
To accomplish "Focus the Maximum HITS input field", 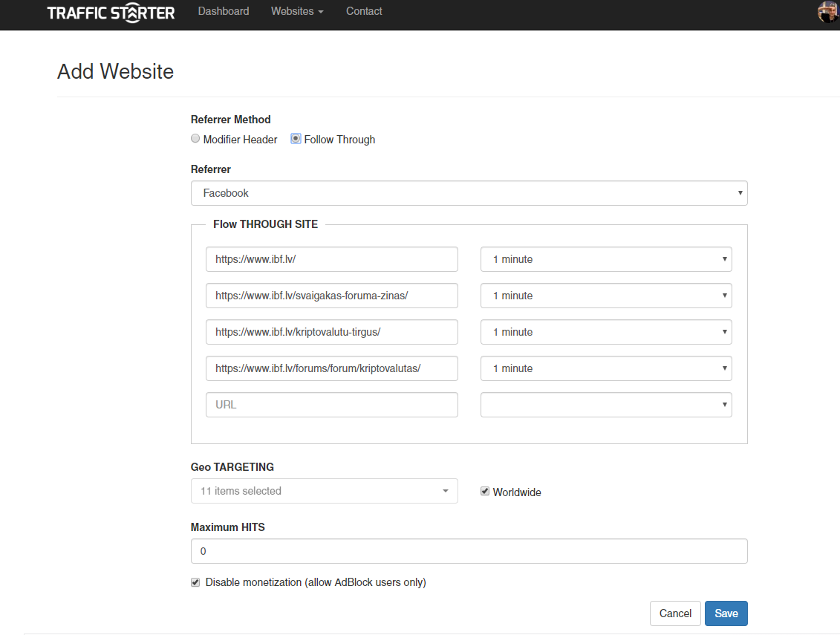I will (469, 552).
